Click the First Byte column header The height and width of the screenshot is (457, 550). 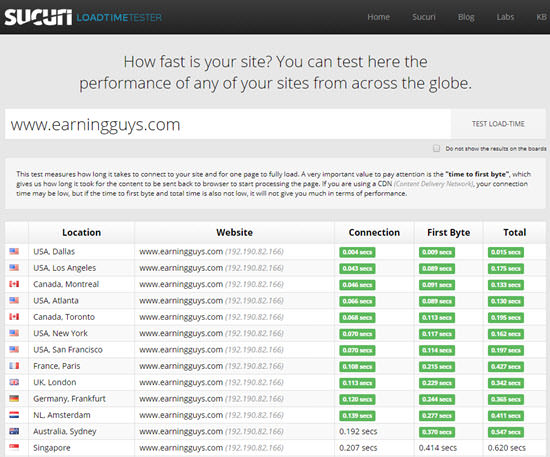coord(448,232)
